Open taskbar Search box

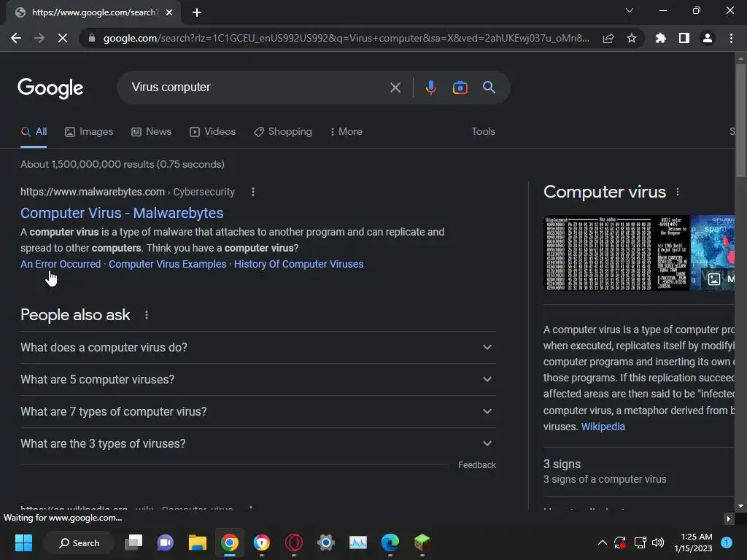(79, 542)
